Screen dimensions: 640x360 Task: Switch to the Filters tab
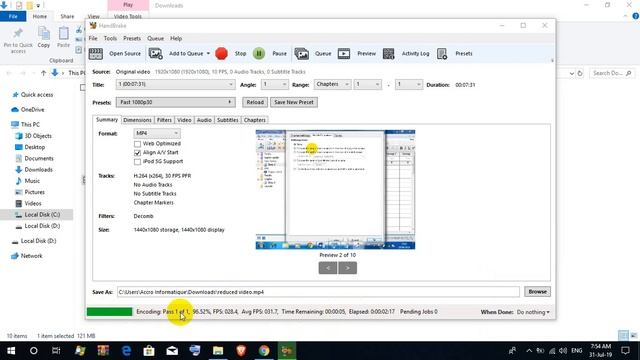(x=164, y=120)
